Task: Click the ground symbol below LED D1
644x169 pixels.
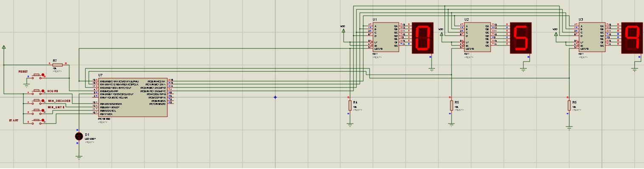Action: point(79,157)
